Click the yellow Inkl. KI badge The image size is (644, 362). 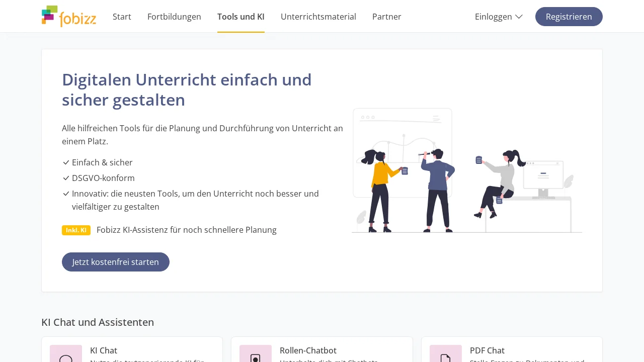[76, 230]
